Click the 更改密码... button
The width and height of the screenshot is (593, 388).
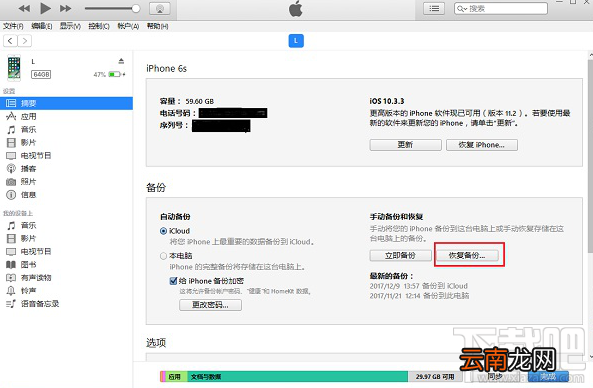[x=210, y=305]
